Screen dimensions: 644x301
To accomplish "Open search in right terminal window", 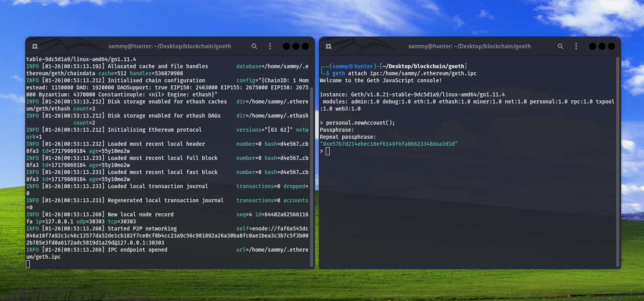I will coord(561,46).
